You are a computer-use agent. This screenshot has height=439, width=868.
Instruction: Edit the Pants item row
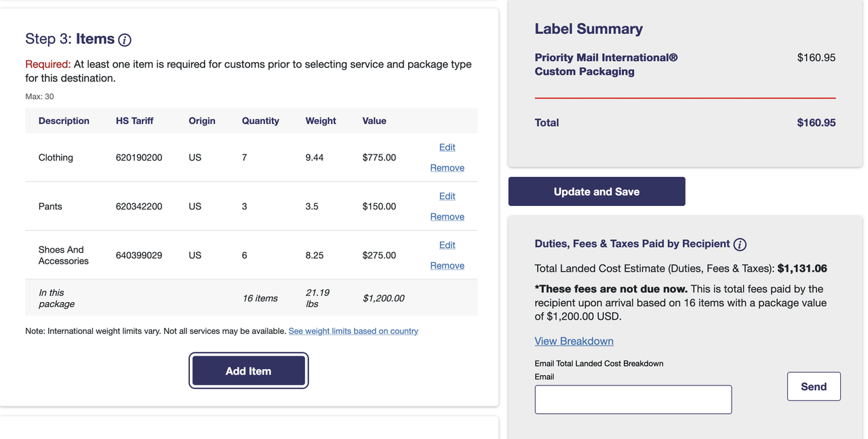447,196
